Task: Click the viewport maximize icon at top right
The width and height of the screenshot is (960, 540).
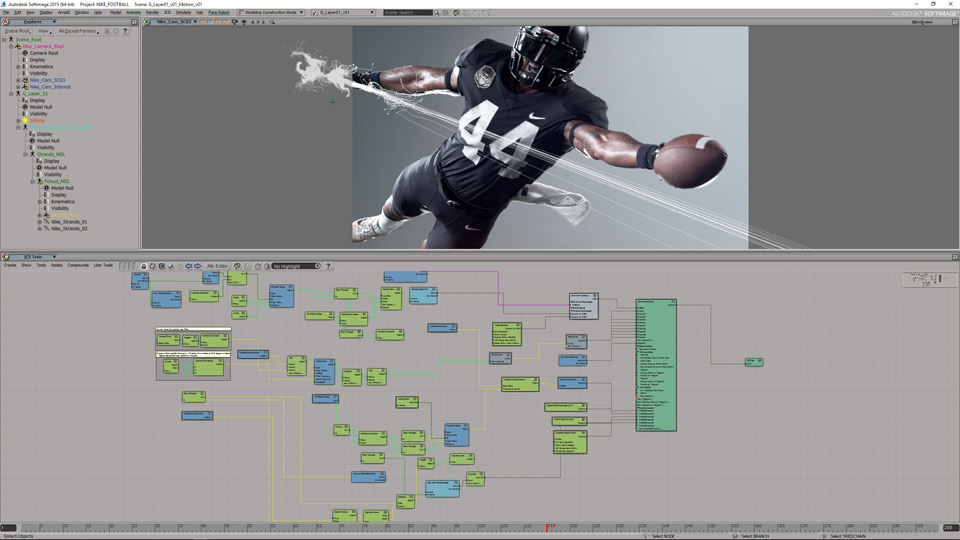Action: [x=954, y=22]
